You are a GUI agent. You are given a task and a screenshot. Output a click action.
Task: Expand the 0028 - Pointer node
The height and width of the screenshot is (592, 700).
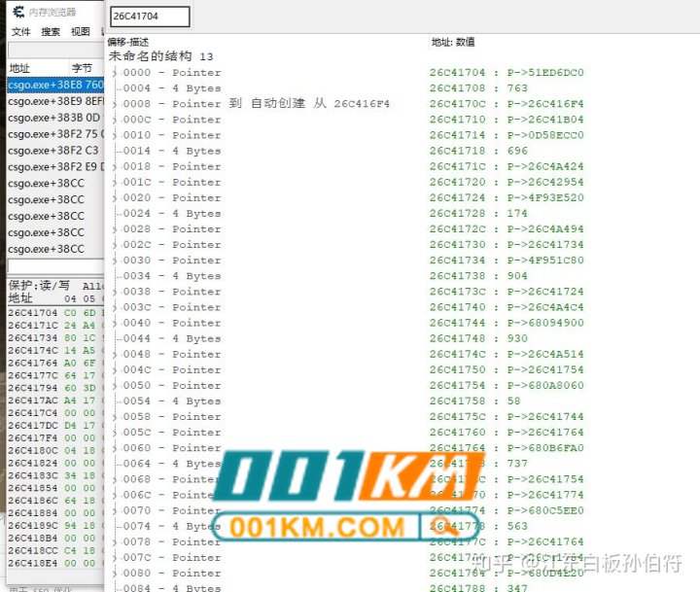[x=115, y=229]
